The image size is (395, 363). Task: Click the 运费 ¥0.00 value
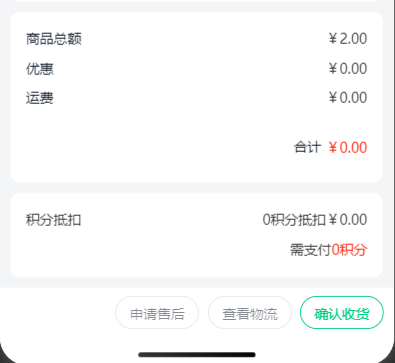pyautogui.click(x=348, y=98)
